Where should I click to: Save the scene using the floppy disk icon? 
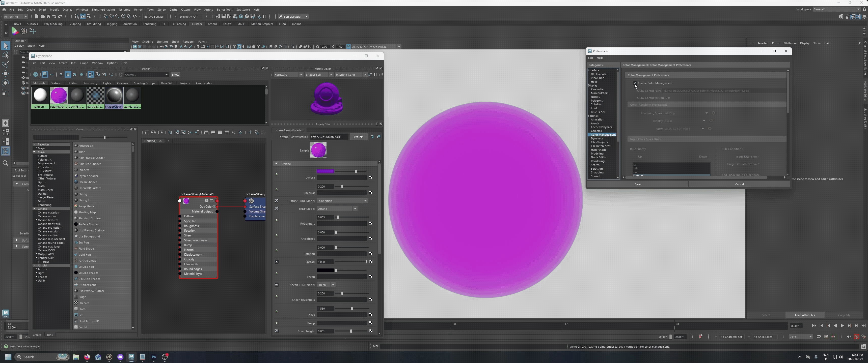48,16
